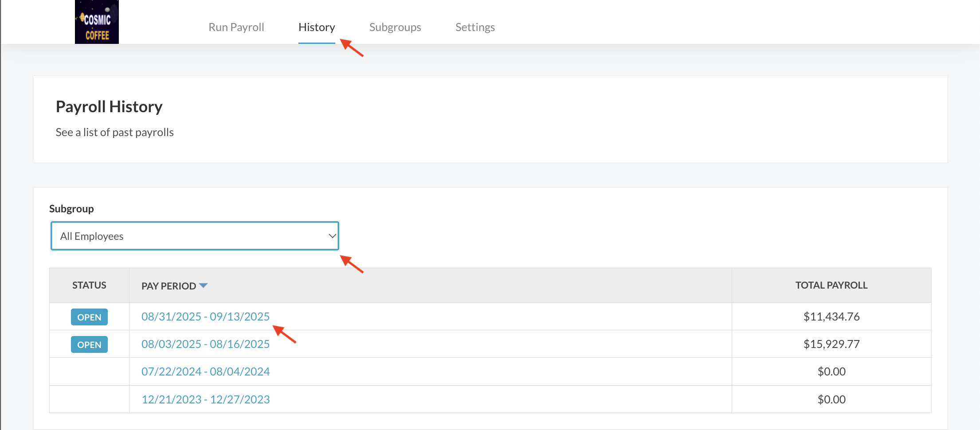Open pay period 08/03/2025 - 08/16/2025

[205, 344]
